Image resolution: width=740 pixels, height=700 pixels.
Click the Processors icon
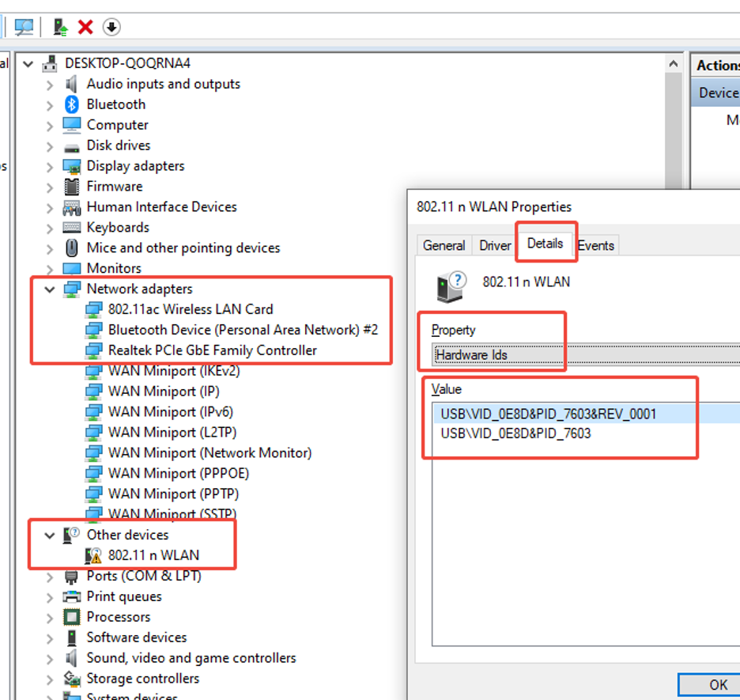click(x=72, y=617)
